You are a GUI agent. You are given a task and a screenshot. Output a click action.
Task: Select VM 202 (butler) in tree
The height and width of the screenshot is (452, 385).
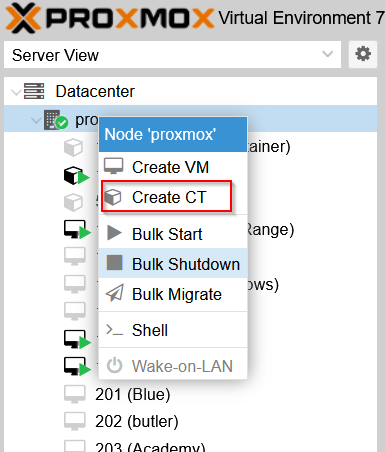tap(137, 422)
